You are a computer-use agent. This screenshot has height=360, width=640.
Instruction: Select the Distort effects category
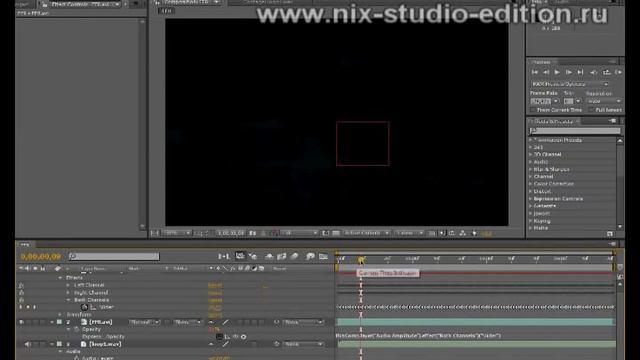(542, 191)
